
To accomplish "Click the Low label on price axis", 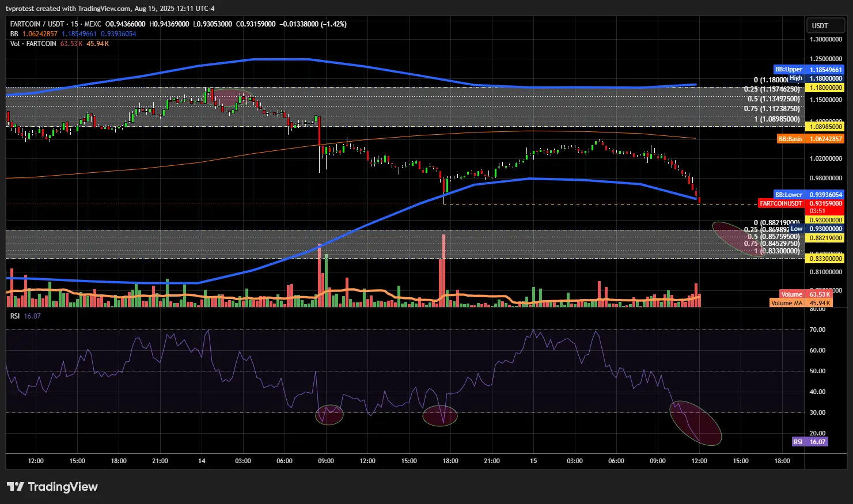I will click(797, 229).
